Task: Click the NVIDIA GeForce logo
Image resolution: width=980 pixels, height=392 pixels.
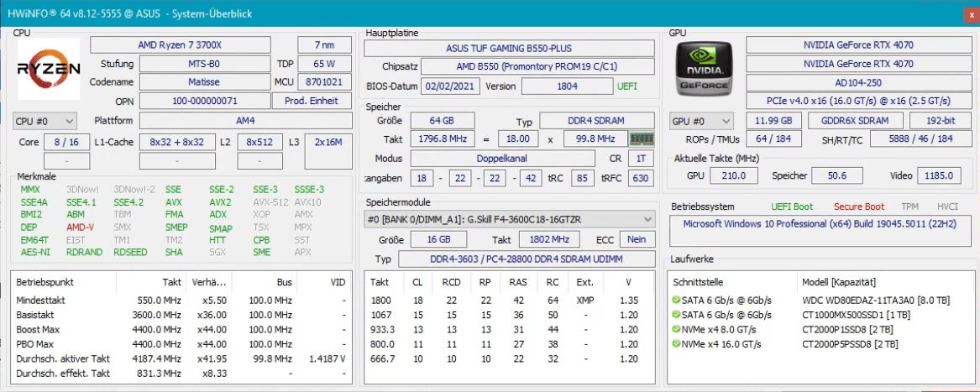Action: click(x=705, y=70)
